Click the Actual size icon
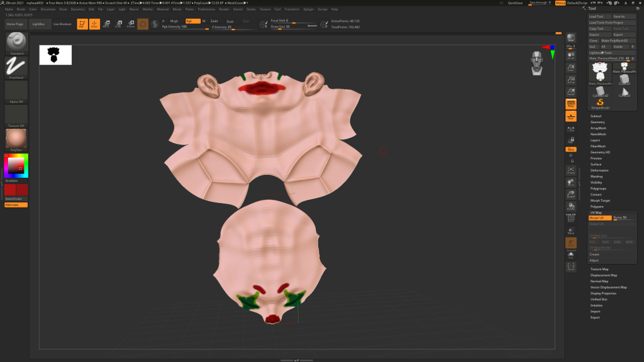The height and width of the screenshot is (362, 644). pyautogui.click(x=571, y=80)
